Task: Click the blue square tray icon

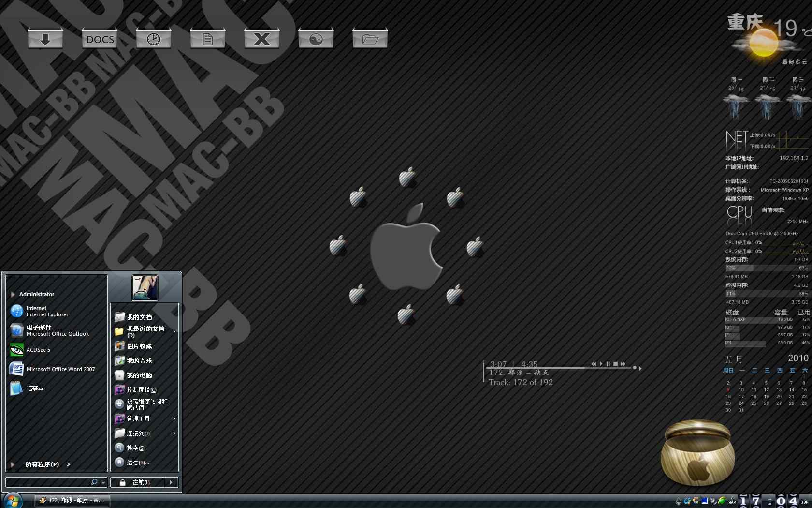Action: [x=705, y=501]
